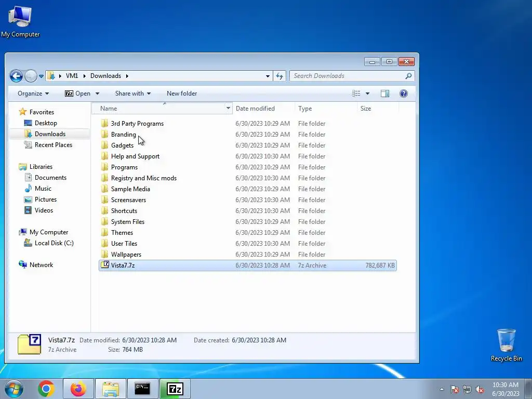Viewport: 532px width, 399px height.
Task: Click Downloads in the address breadcrumb
Action: point(105,76)
